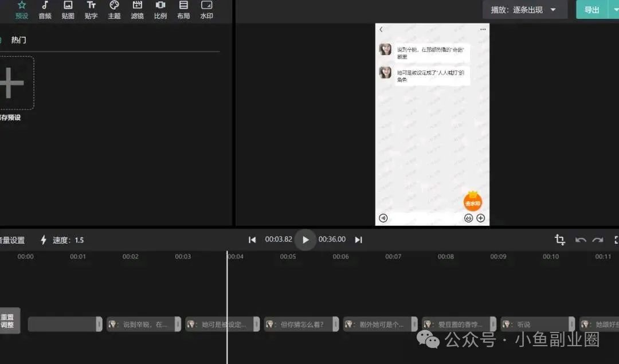The image size is (619, 364).
Task: Open the 滤镜 filter tool
Action: pos(138,10)
